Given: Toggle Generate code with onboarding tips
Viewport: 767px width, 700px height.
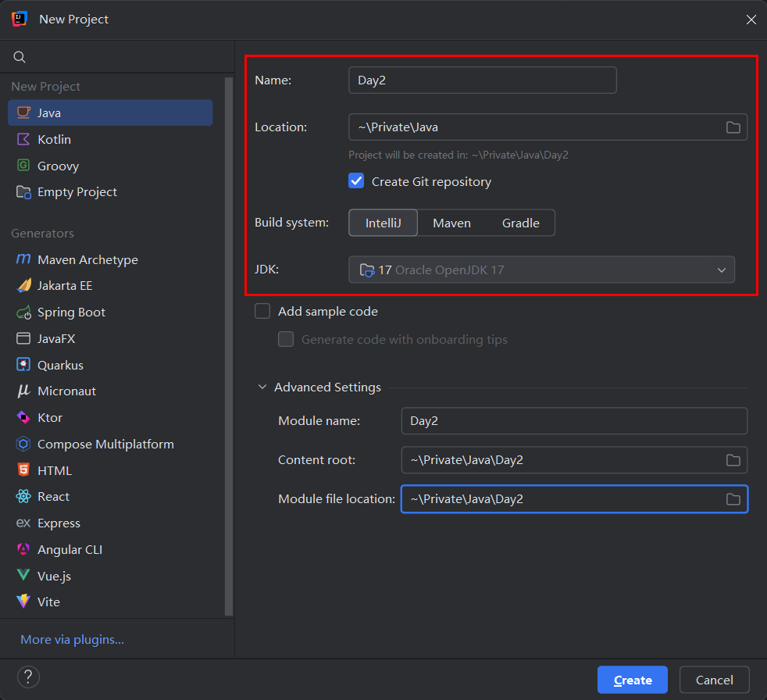Looking at the screenshot, I should coord(286,339).
